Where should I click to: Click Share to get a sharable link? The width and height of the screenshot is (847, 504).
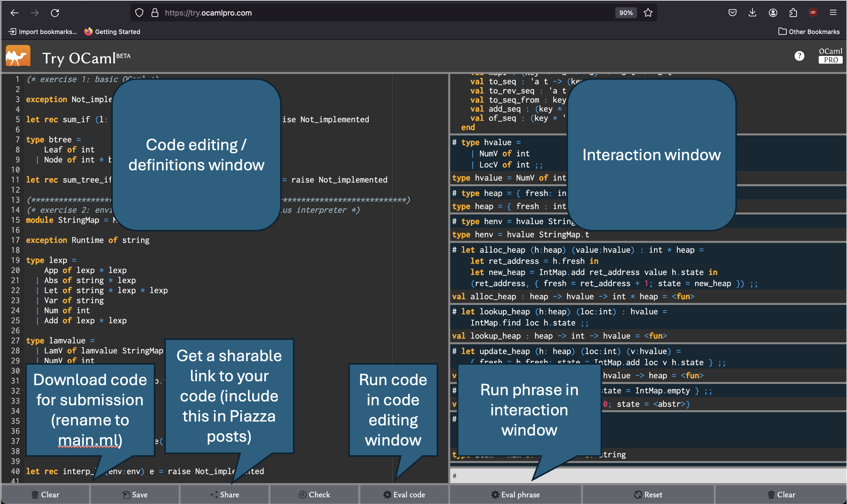[225, 495]
